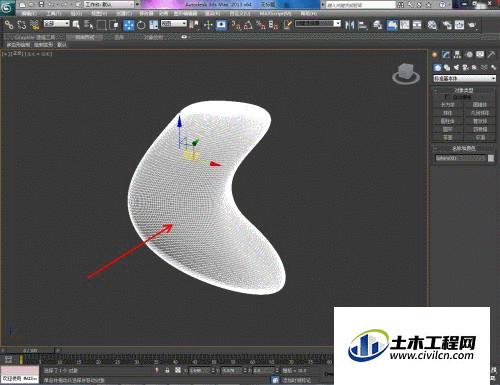Open Edit Named Selection Sets
Image resolution: width=500 pixels, height=385 pixels.
pos(288,25)
